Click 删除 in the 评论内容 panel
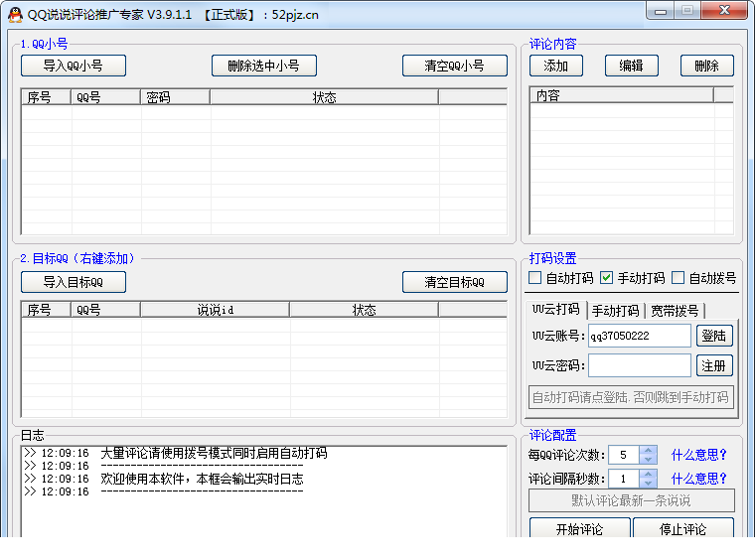The image size is (755, 560). (x=707, y=66)
